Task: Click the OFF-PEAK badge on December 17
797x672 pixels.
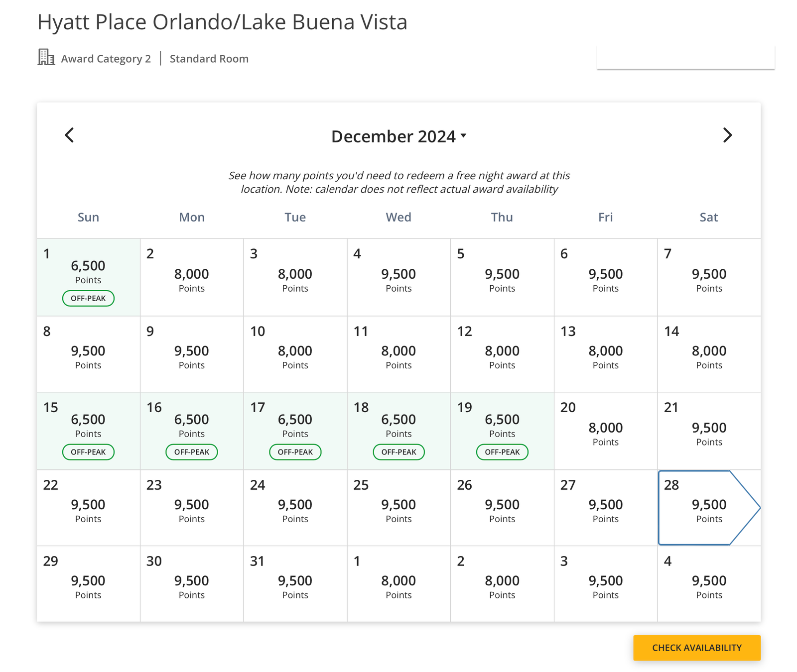Action: (x=295, y=452)
